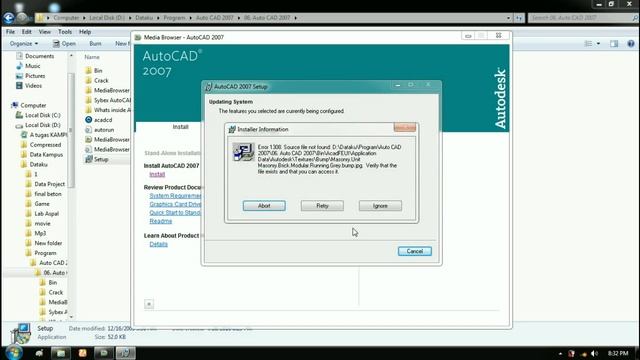Abort the installation in Installer Information dialog

264,206
